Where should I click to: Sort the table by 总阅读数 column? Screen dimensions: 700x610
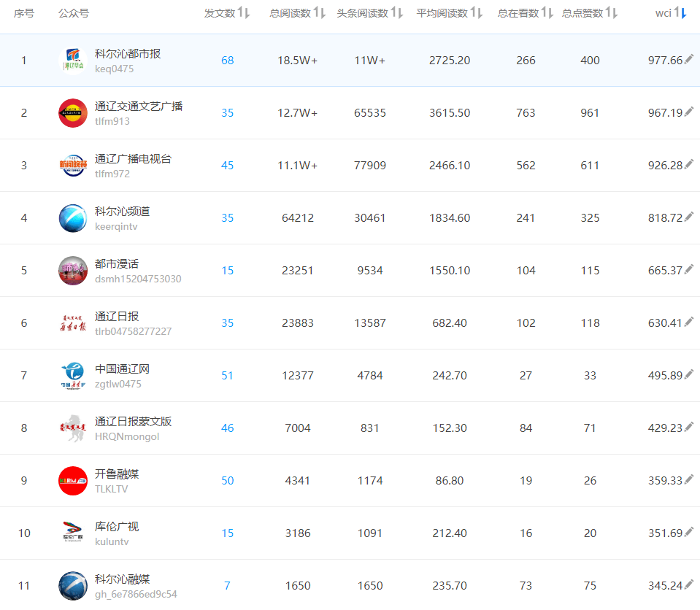(x=297, y=13)
